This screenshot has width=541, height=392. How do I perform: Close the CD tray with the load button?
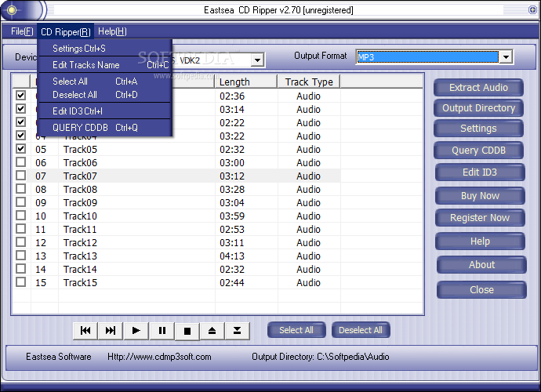click(237, 331)
